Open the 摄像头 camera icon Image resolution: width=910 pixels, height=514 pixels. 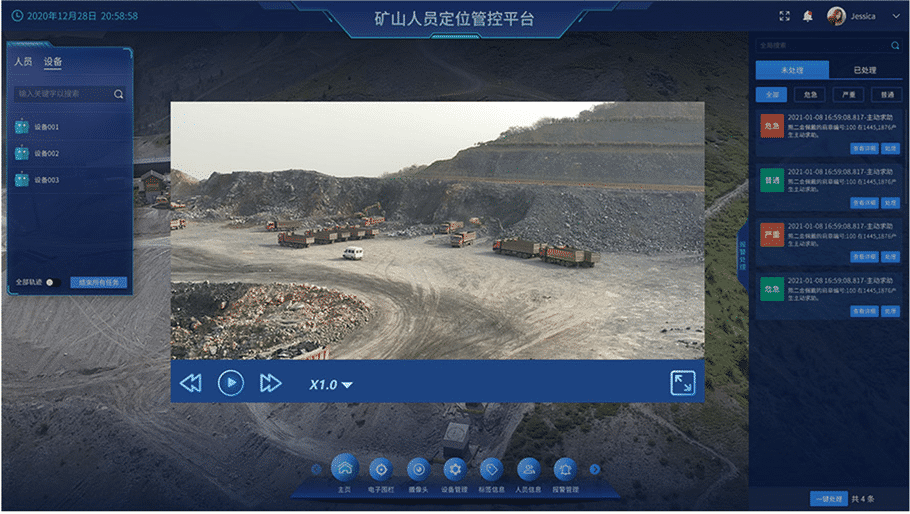pos(418,469)
